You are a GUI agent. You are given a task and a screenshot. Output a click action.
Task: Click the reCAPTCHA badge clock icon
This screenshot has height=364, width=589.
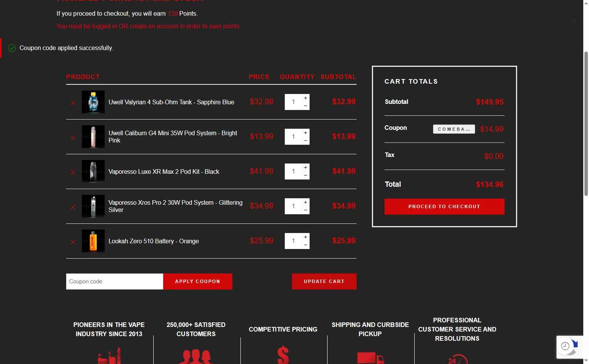[565, 346]
